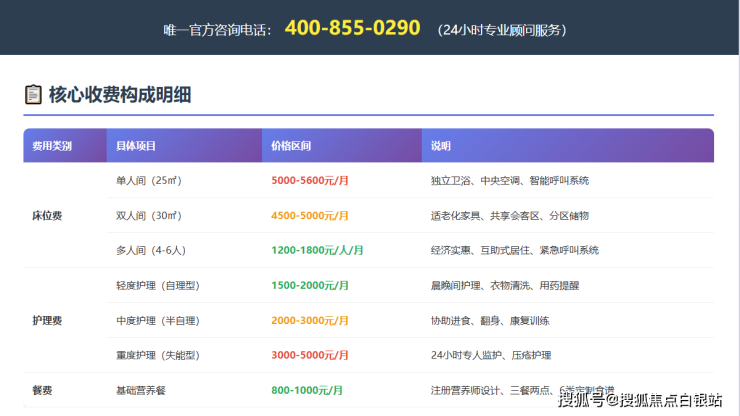Image resolution: width=740 pixels, height=416 pixels.
Task: Click the 具体项目 column header
Action: (136, 146)
